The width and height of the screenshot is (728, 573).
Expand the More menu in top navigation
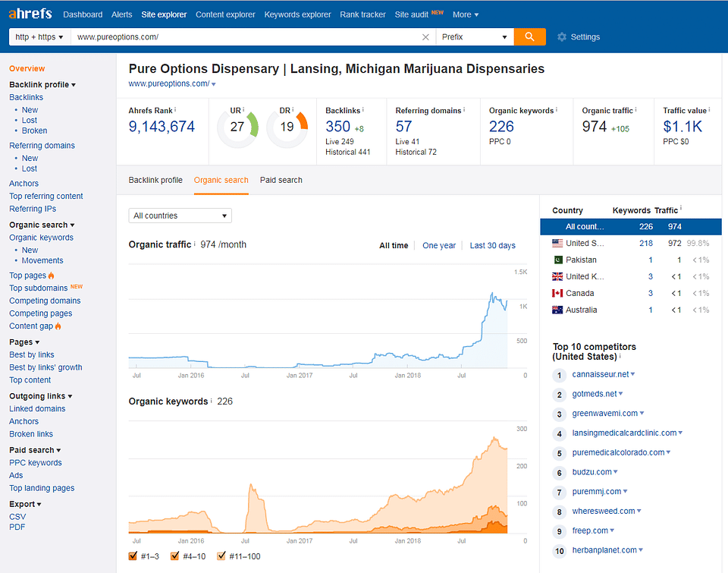(x=466, y=14)
